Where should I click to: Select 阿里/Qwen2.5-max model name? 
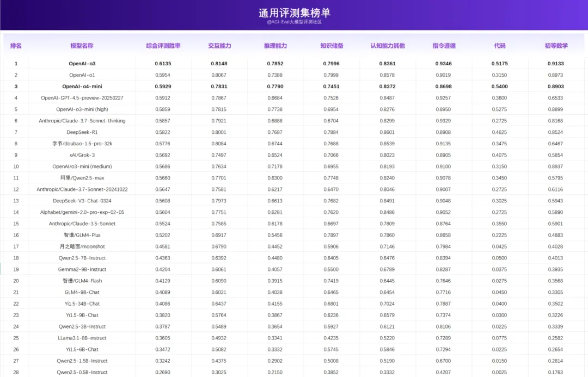click(x=82, y=178)
